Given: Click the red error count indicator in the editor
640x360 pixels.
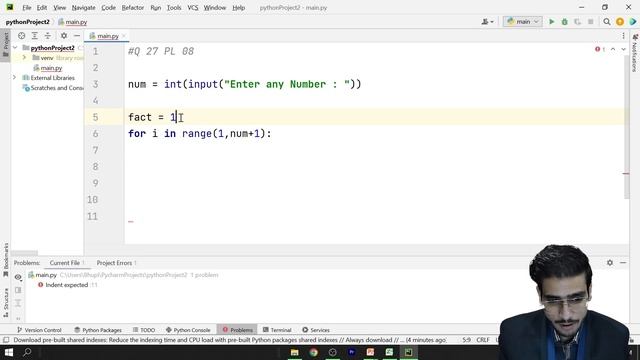Looking at the screenshot, I should (x=600, y=49).
